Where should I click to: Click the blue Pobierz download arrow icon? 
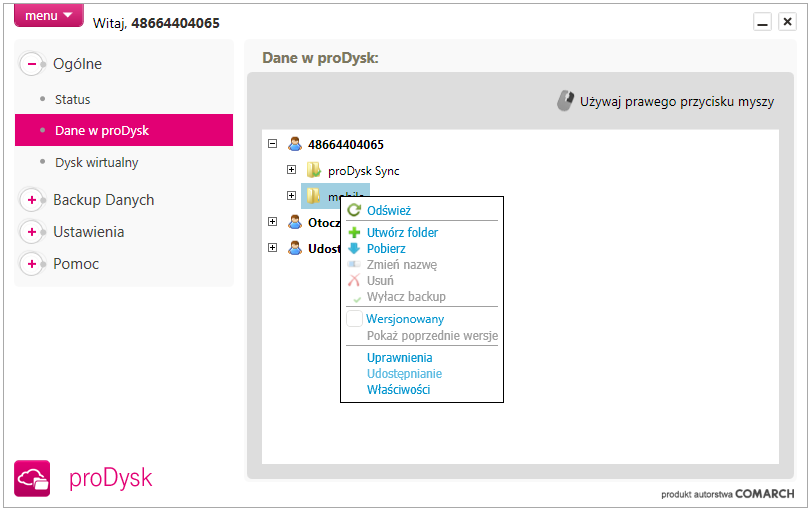pyautogui.click(x=354, y=248)
